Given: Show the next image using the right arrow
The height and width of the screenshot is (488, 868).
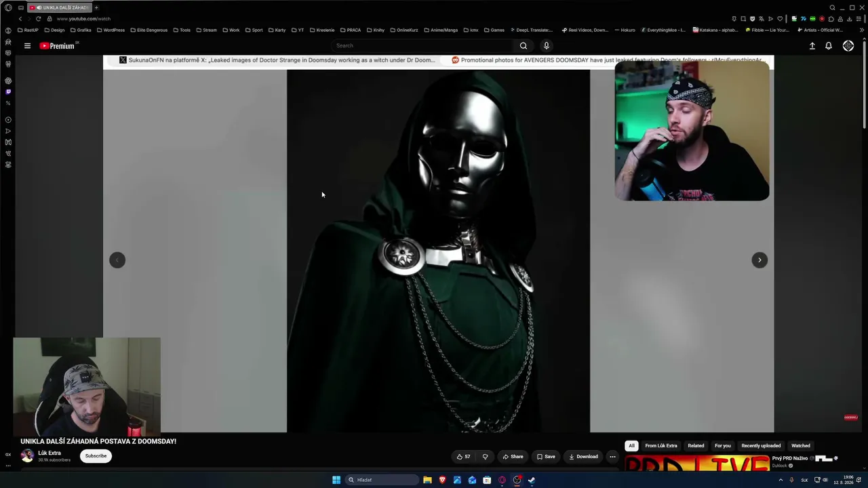Looking at the screenshot, I should [759, 260].
